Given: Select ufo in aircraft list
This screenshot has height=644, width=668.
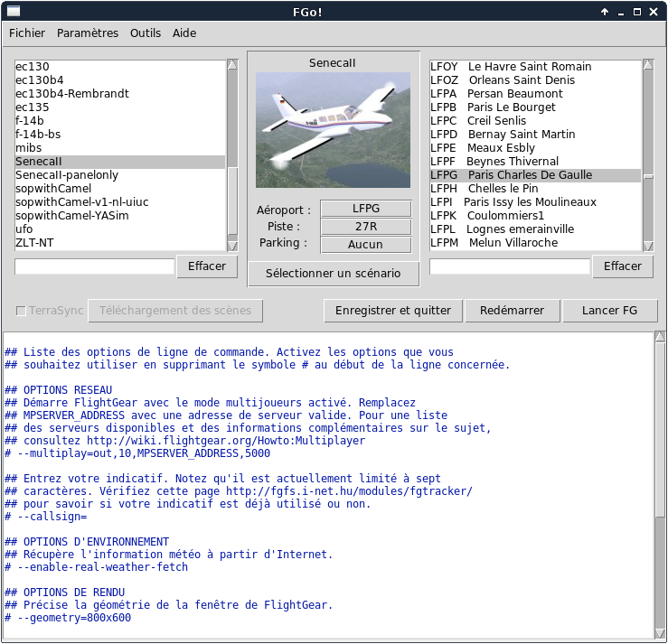Looking at the screenshot, I should pyautogui.click(x=120, y=229).
